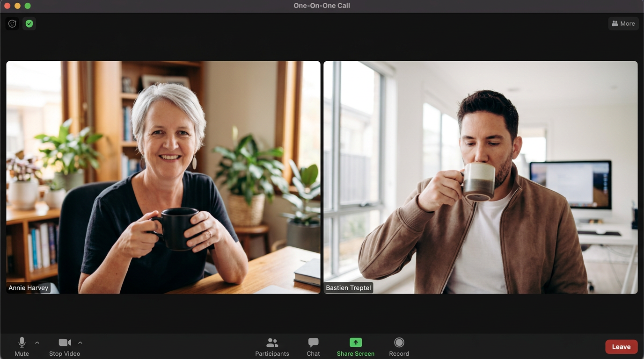
Task: Maximize the call window with green button
Action: (28, 6)
